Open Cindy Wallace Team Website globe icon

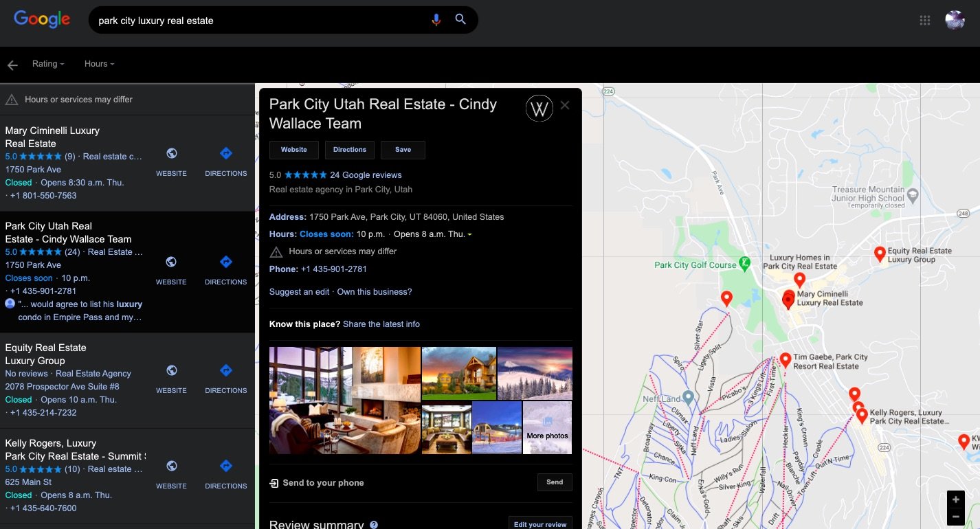(171, 262)
